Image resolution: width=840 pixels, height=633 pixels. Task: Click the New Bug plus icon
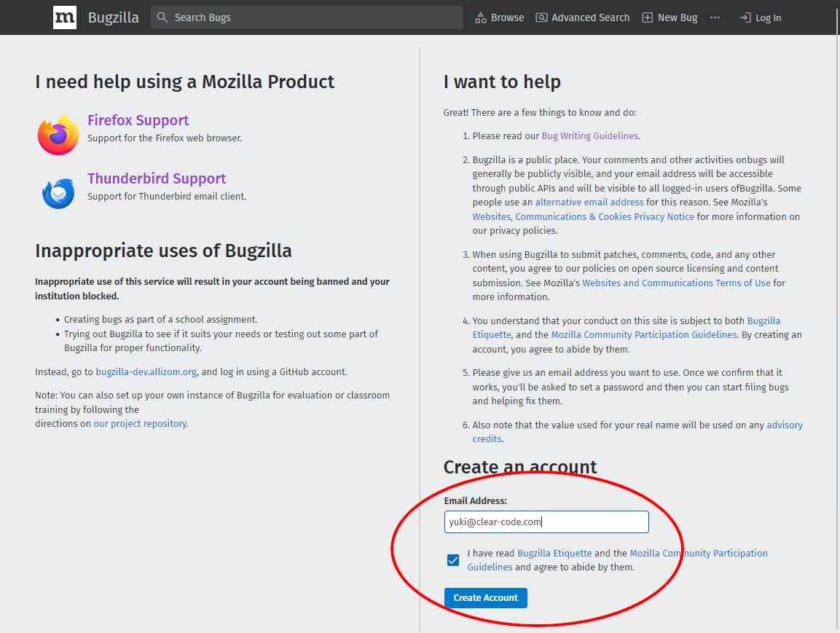(x=647, y=17)
